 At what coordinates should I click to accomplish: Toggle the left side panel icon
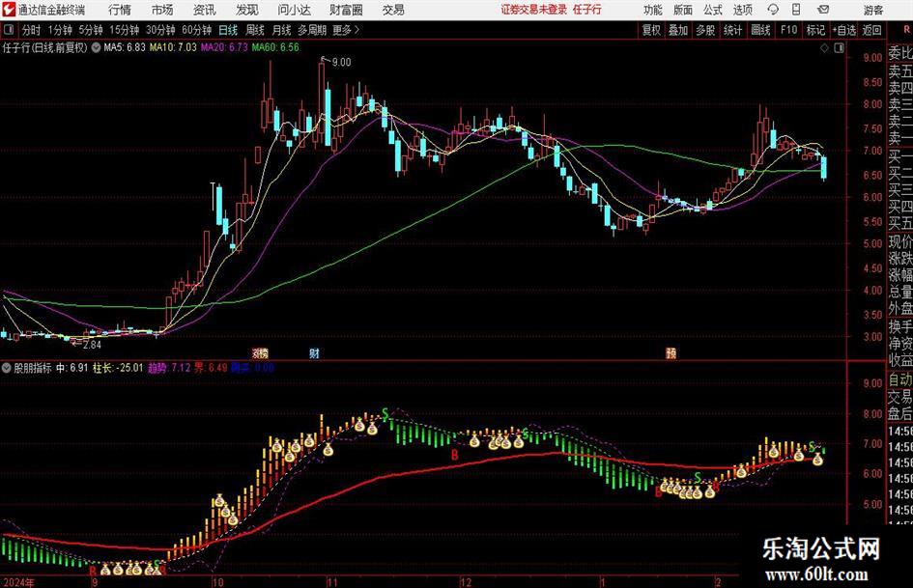8,30
